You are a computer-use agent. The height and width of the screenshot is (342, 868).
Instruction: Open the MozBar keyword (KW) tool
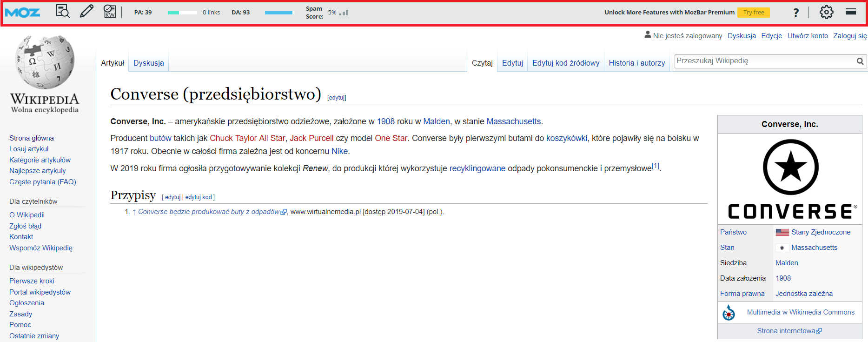point(110,12)
